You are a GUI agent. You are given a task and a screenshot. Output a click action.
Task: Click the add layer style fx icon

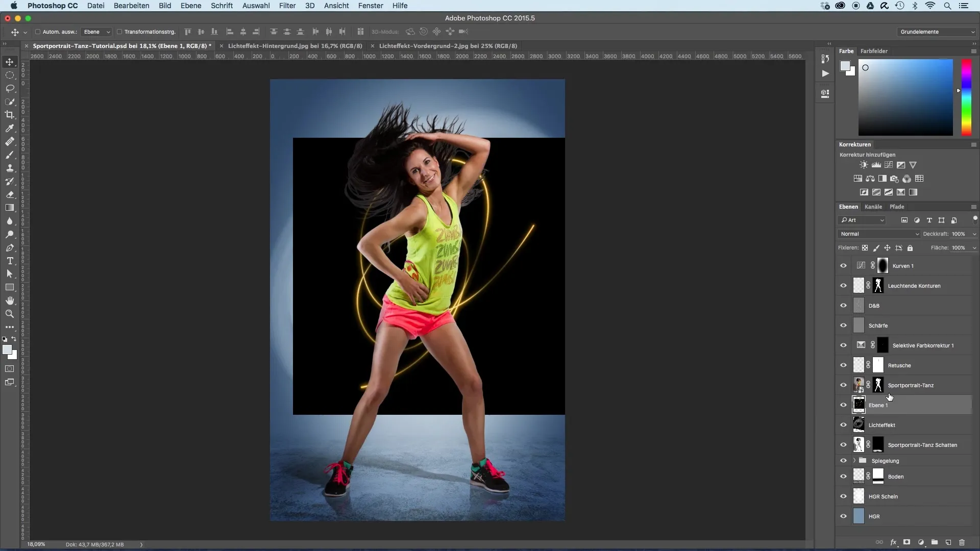point(893,542)
